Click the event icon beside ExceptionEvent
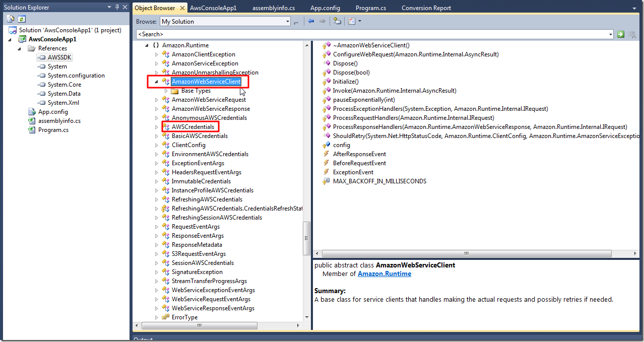 [327, 172]
